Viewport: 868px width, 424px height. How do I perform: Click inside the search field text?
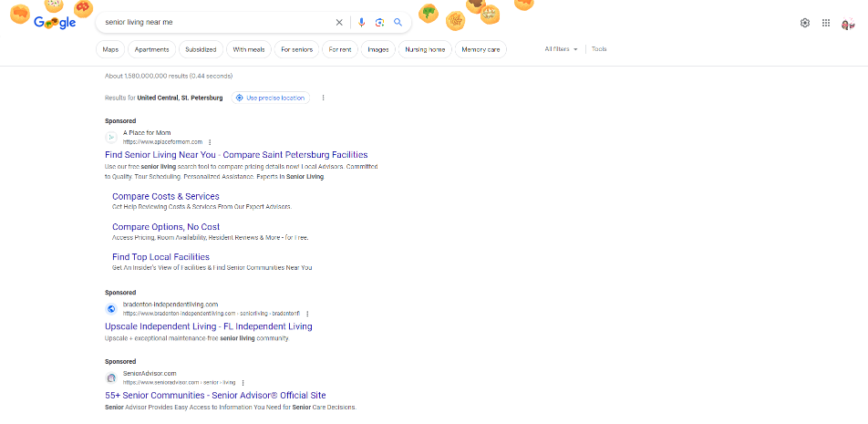coord(139,23)
